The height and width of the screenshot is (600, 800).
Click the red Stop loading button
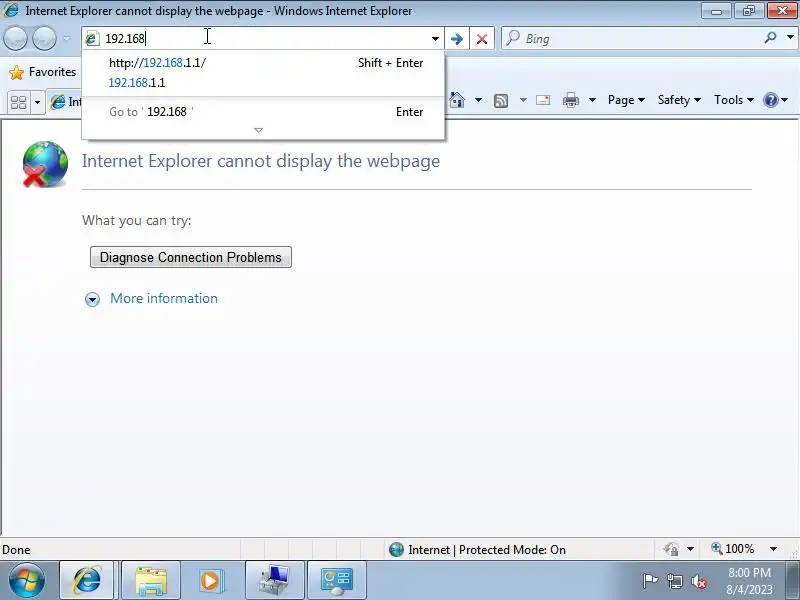[482, 39]
